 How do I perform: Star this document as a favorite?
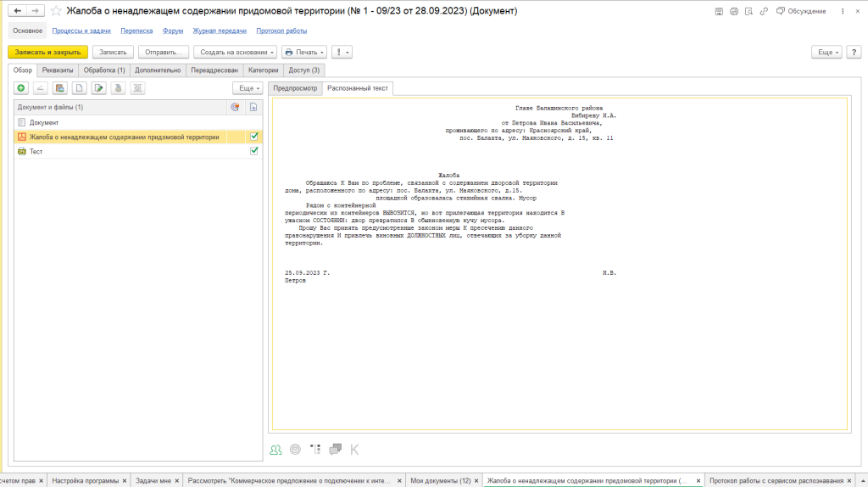(x=57, y=11)
